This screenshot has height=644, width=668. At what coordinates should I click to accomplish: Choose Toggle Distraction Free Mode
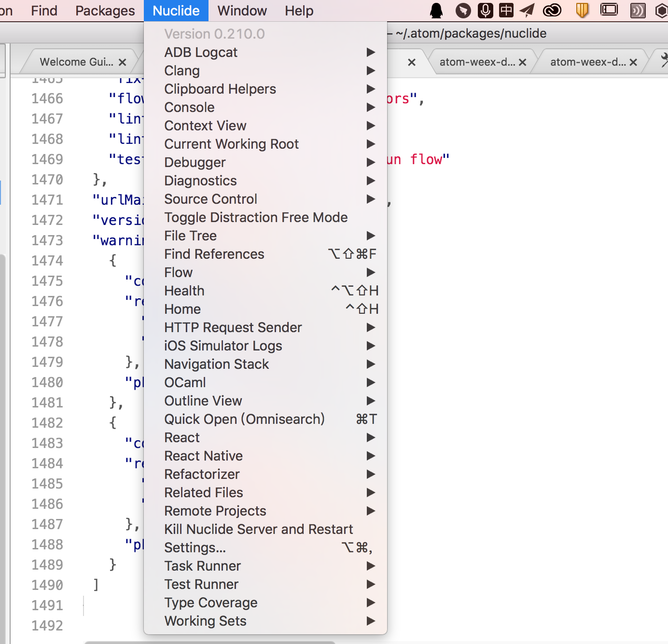265,217
